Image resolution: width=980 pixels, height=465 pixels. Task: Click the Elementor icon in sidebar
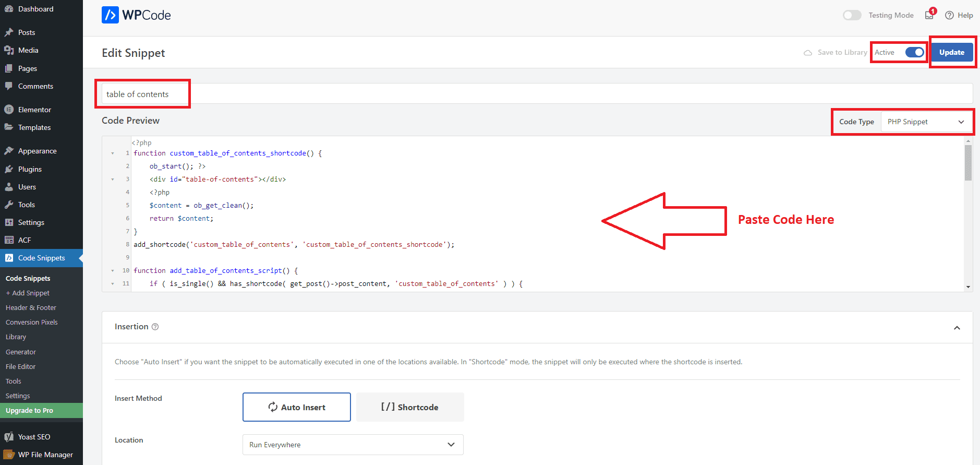click(9, 110)
